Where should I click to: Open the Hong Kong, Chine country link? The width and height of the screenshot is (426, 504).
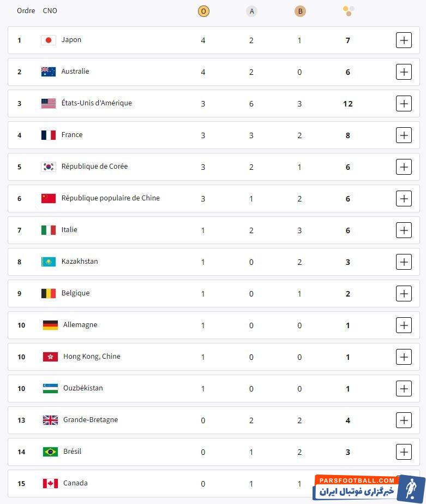point(92,357)
